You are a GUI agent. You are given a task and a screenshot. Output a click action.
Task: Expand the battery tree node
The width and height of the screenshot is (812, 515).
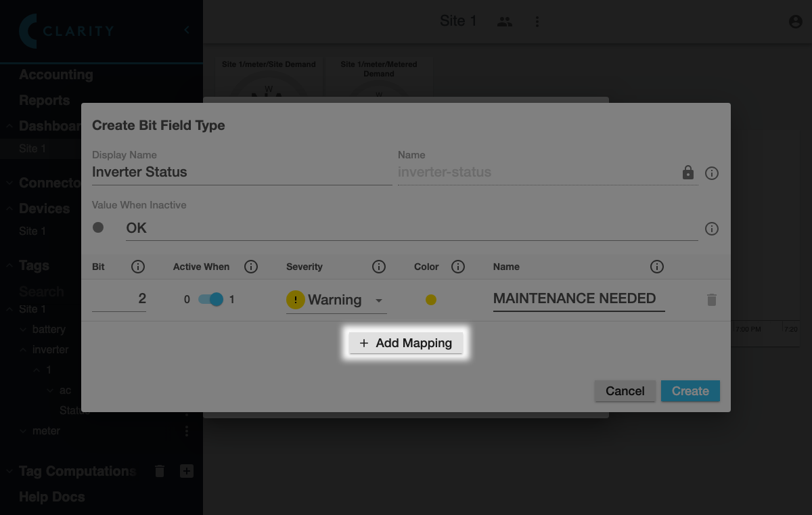[x=22, y=330]
